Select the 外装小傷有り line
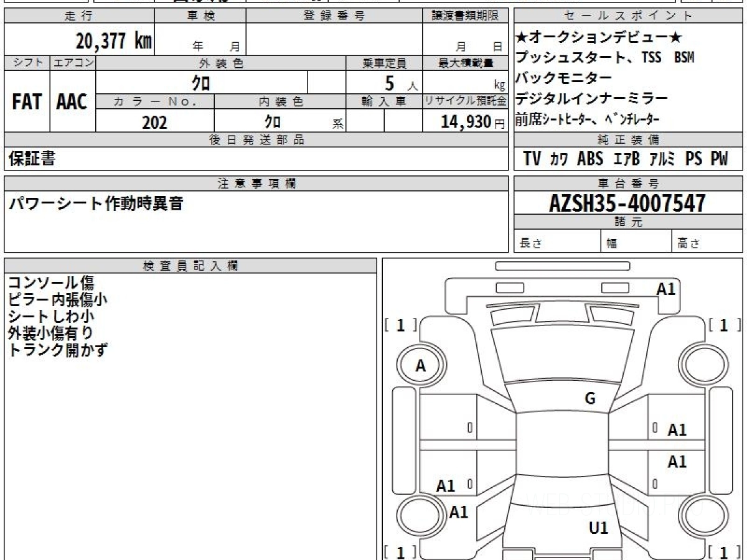 [51, 334]
